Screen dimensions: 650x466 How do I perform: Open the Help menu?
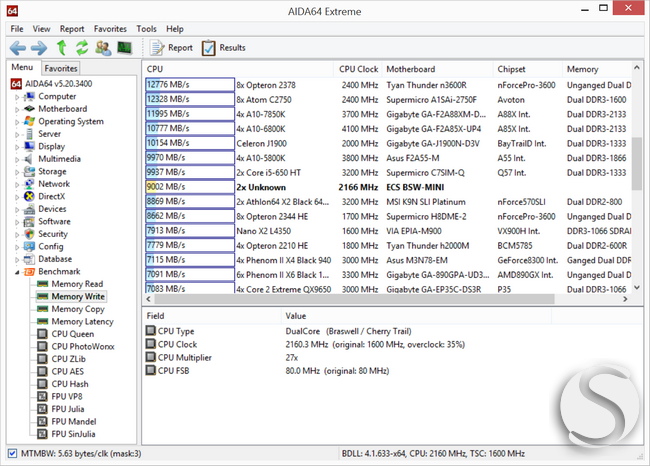175,29
